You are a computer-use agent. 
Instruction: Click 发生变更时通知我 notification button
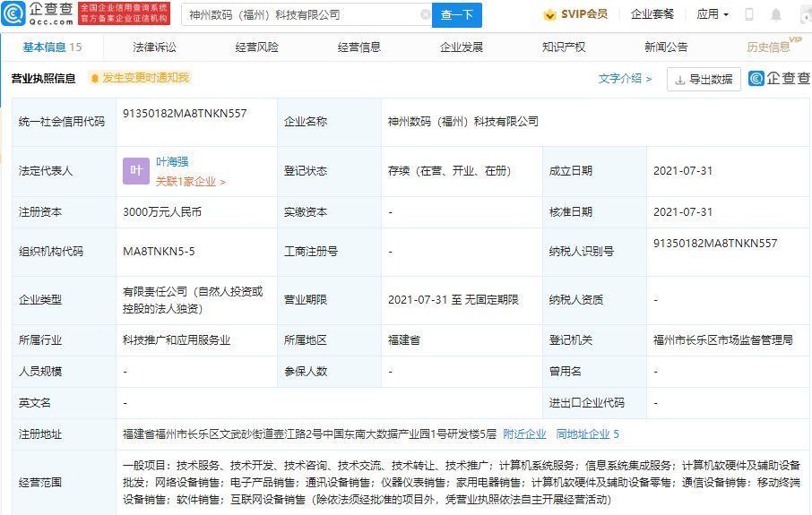[139, 78]
